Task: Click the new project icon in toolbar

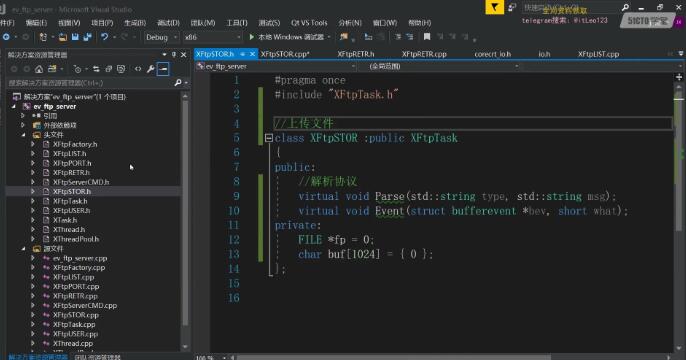Action: pos(43,37)
